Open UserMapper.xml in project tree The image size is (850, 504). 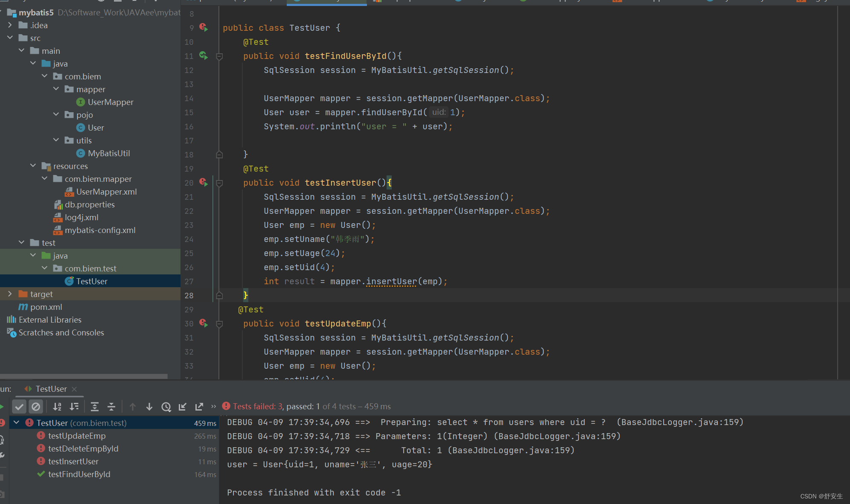point(106,192)
